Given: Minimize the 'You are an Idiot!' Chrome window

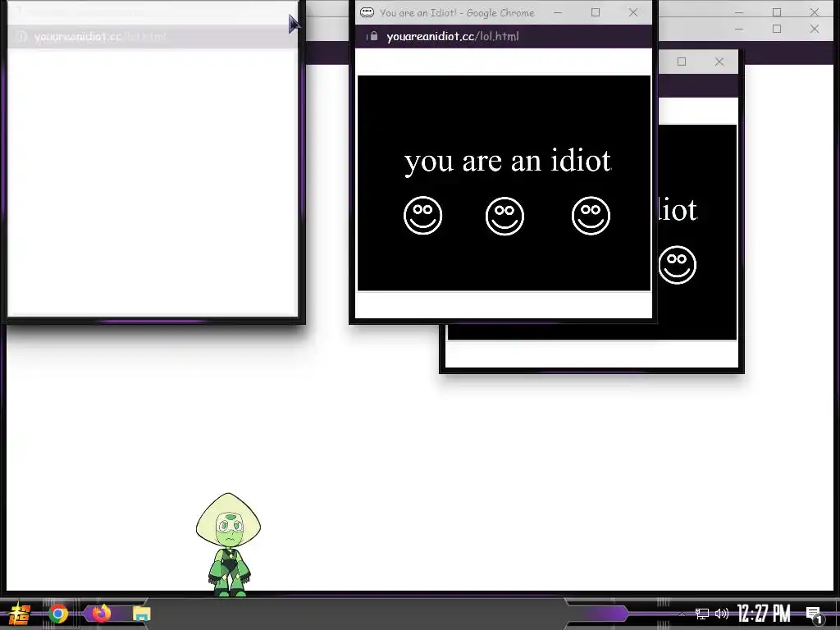Looking at the screenshot, I should (x=558, y=12).
